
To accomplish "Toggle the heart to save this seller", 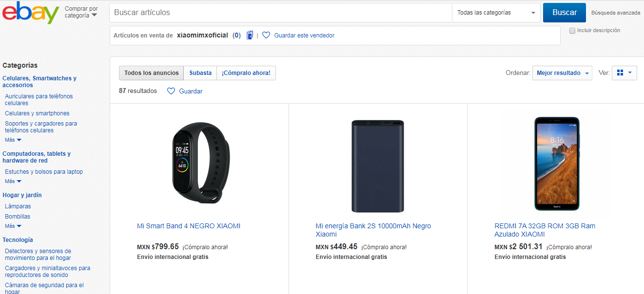I will pos(266,35).
